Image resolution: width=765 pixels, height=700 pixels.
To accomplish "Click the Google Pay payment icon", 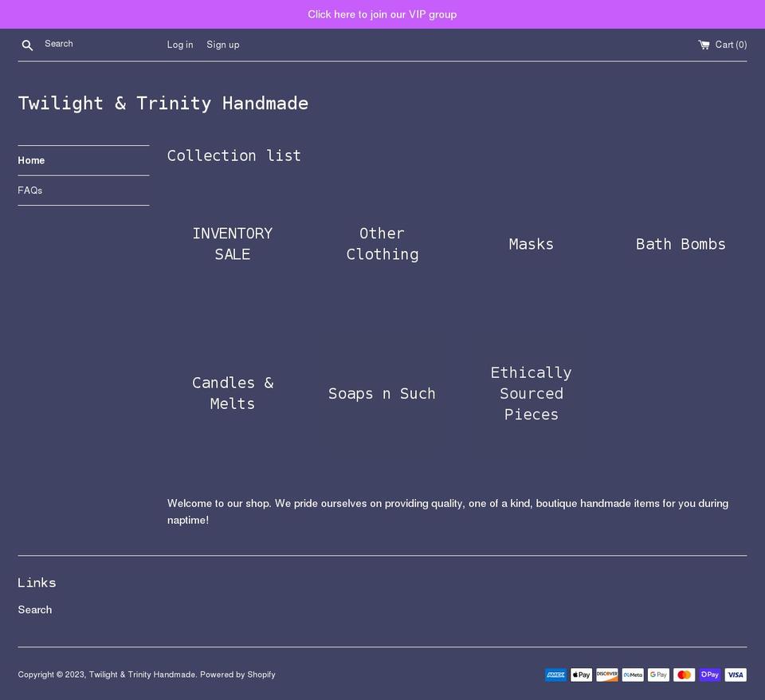I will tap(658, 674).
